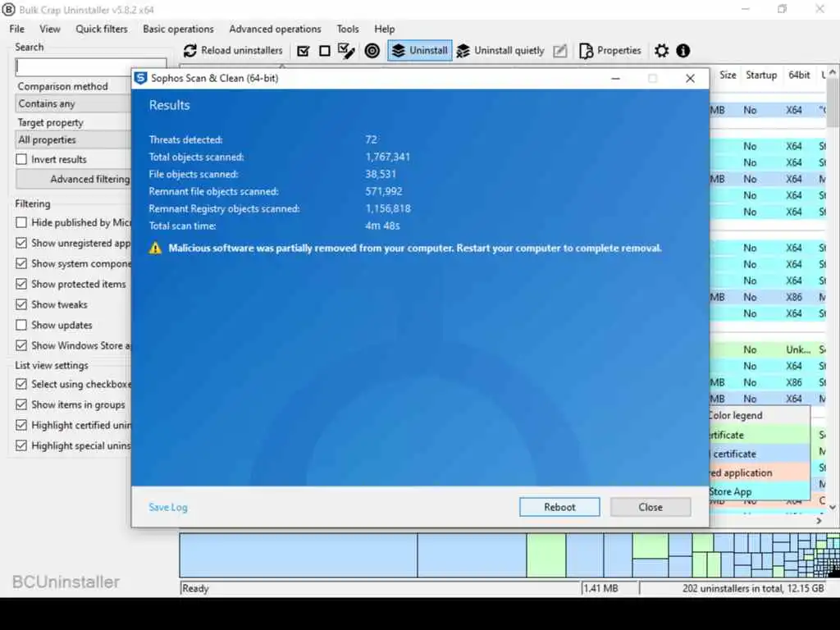Image resolution: width=840 pixels, height=630 pixels.
Task: Click the info about icon
Action: (682, 51)
